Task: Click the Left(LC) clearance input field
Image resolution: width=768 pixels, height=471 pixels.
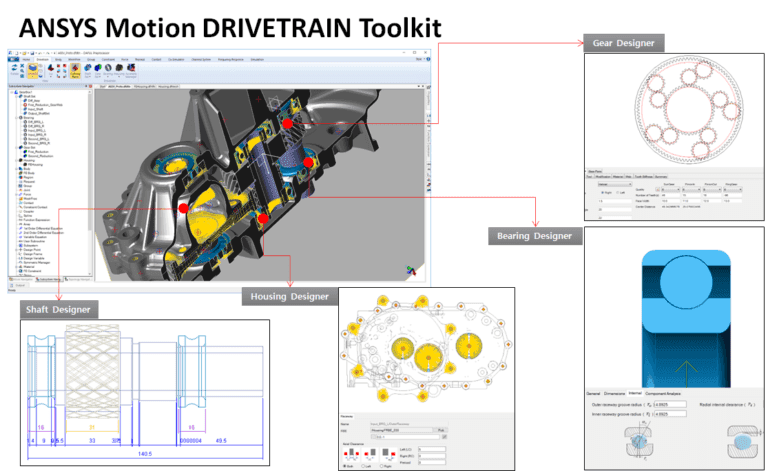Action: pyautogui.click(x=432, y=449)
